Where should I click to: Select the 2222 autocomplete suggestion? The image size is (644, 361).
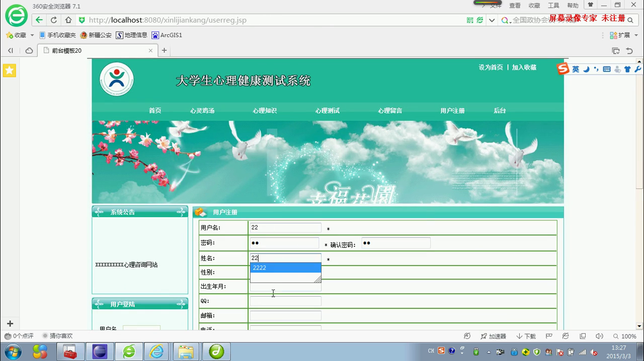pyautogui.click(x=285, y=267)
